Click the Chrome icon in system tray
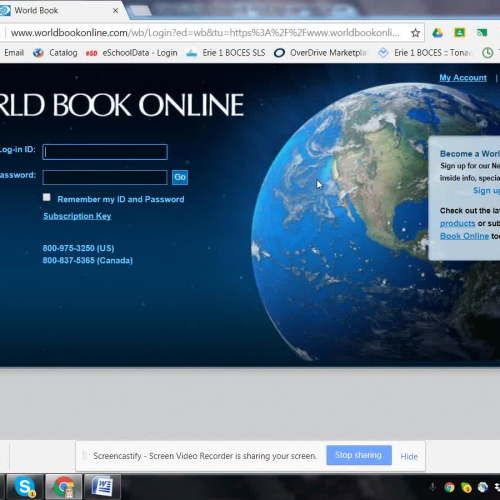500x500 pixels. (449, 487)
